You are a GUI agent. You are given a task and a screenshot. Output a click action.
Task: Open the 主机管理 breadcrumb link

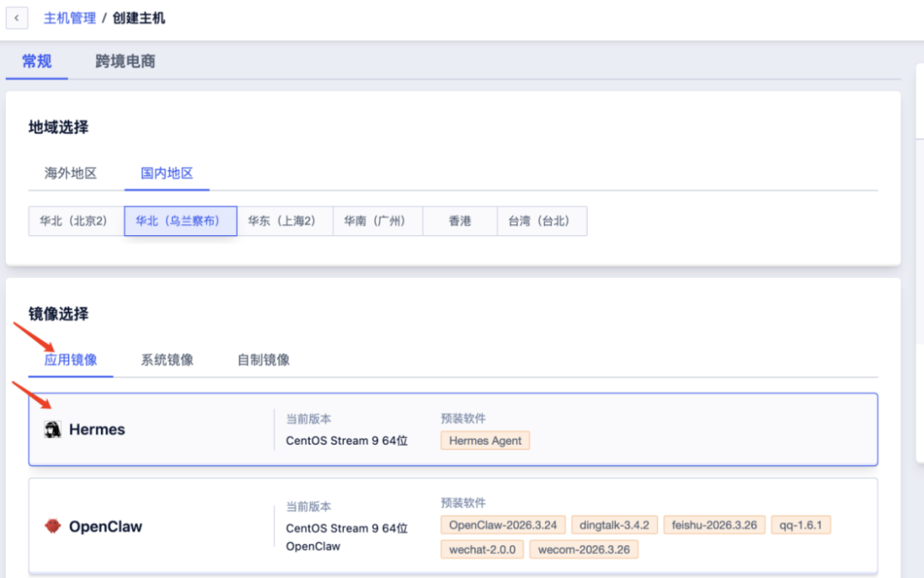(x=69, y=18)
